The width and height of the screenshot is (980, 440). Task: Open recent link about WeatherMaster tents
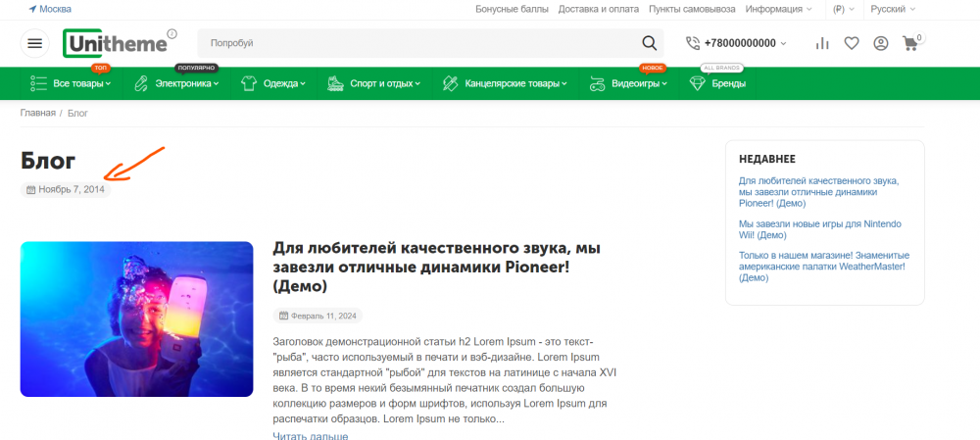(824, 267)
